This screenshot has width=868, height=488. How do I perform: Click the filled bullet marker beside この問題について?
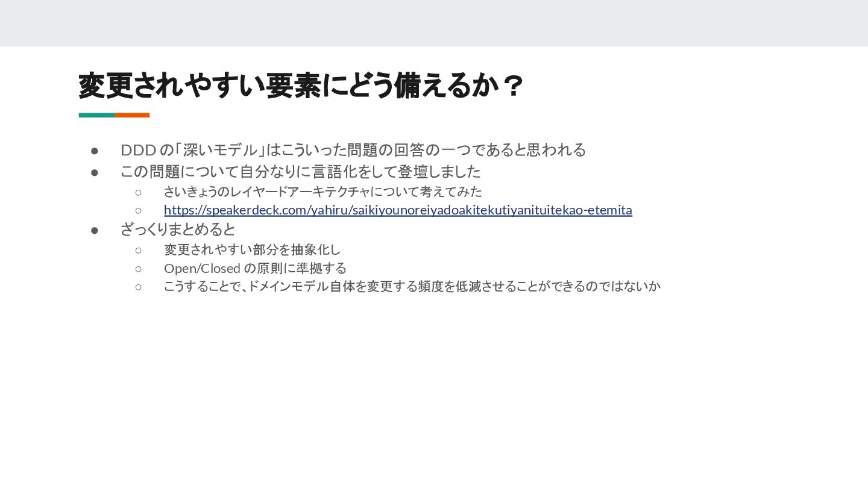pyautogui.click(x=95, y=172)
